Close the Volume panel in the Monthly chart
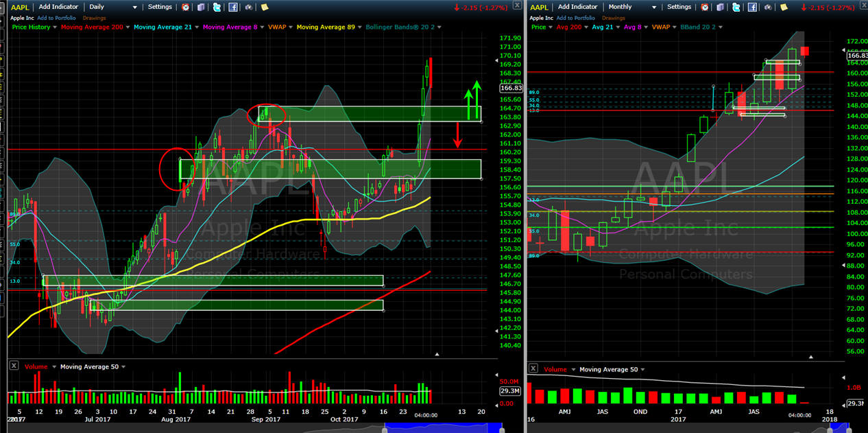Viewport: 868px width, 433px height. [x=533, y=369]
